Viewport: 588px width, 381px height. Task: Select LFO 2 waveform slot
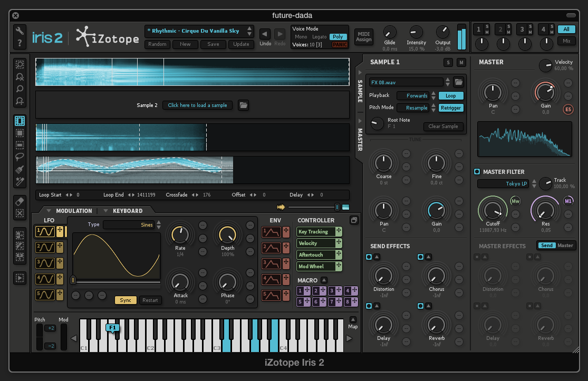(x=45, y=247)
